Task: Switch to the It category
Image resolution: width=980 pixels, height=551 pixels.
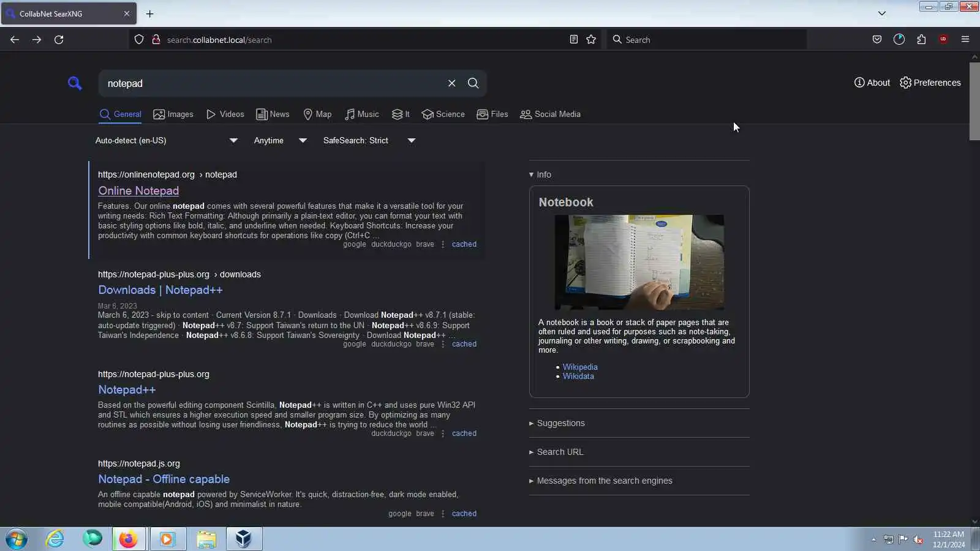Action: (x=401, y=114)
